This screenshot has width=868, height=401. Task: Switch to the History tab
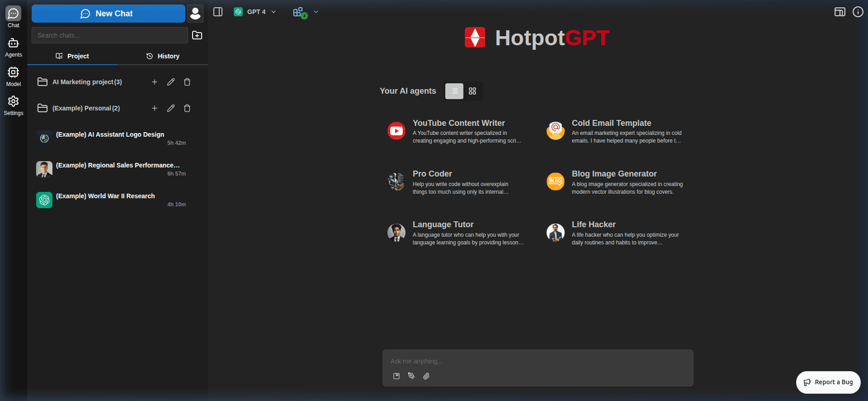(163, 56)
